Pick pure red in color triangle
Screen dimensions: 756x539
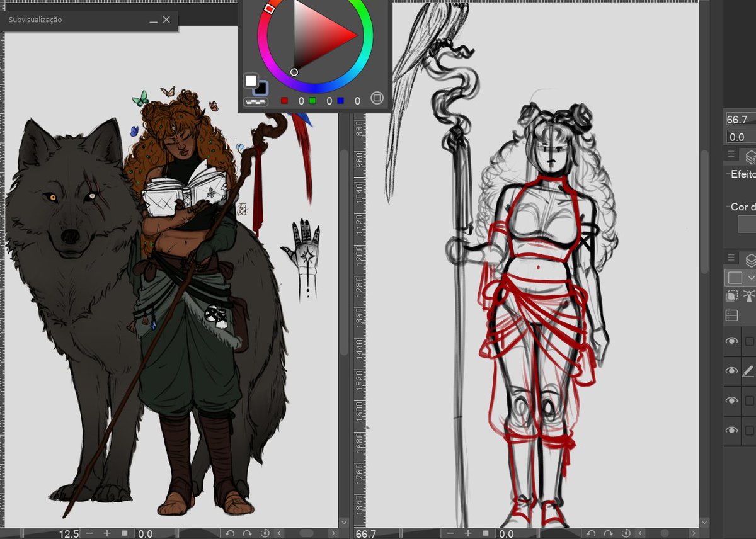(x=357, y=36)
